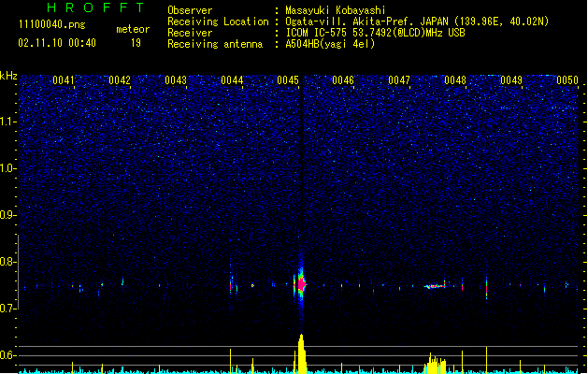Click time marker 0041
The image size is (588, 374).
point(64,80)
